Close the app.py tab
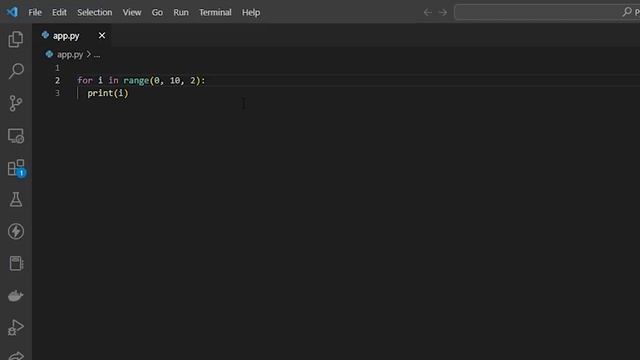This screenshot has width=640, height=360. pos(102,36)
